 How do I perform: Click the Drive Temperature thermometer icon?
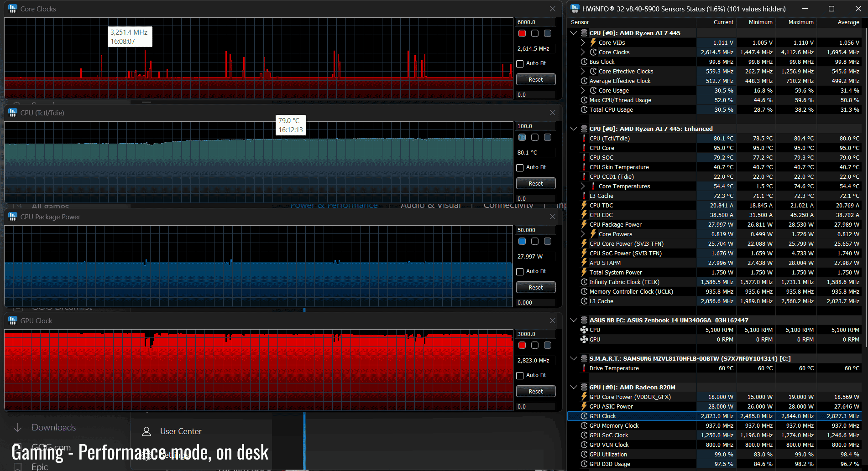click(584, 368)
